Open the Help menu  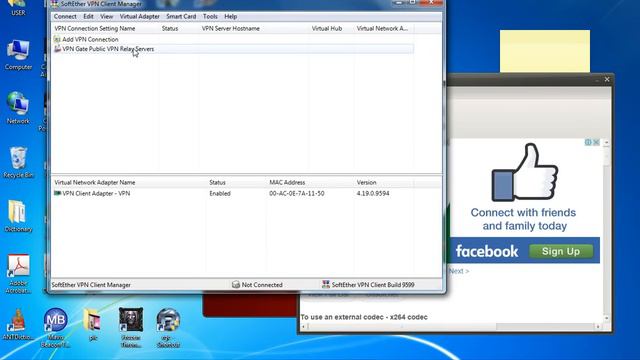(230, 16)
